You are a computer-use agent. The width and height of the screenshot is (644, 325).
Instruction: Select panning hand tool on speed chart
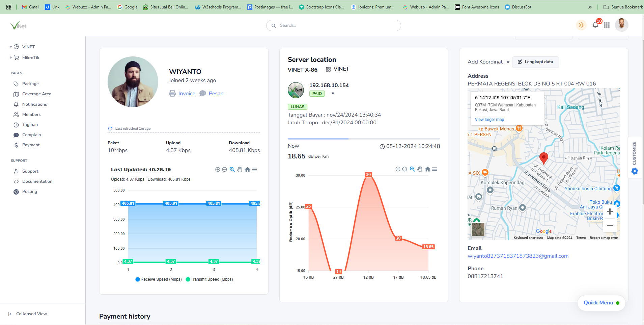click(240, 170)
